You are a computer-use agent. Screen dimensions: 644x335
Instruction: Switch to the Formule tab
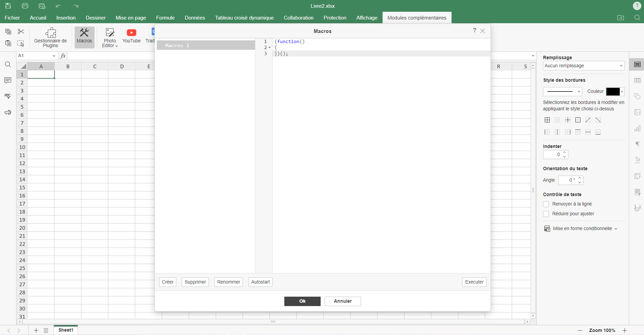click(165, 18)
